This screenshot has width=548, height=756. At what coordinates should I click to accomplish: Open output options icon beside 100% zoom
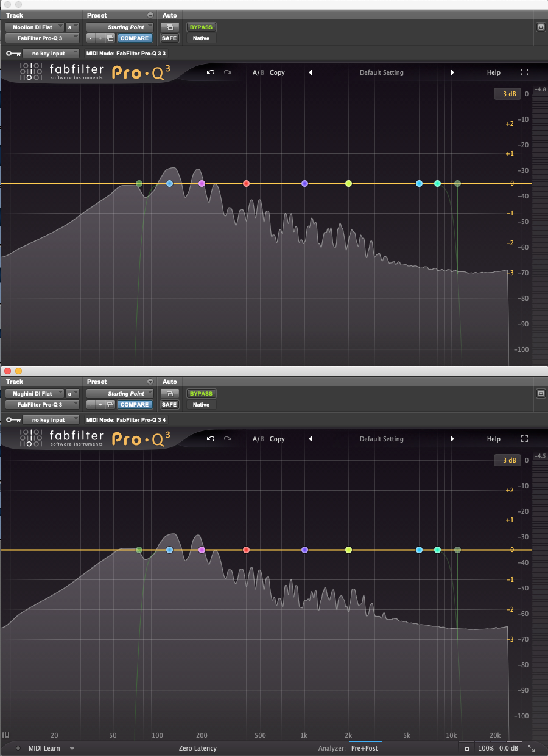tap(466, 748)
